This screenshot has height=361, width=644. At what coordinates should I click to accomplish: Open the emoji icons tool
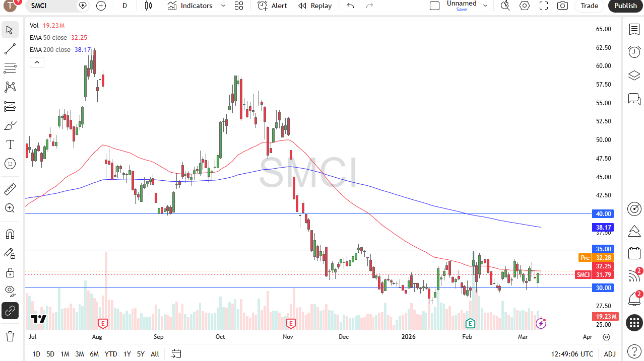pyautogui.click(x=10, y=164)
